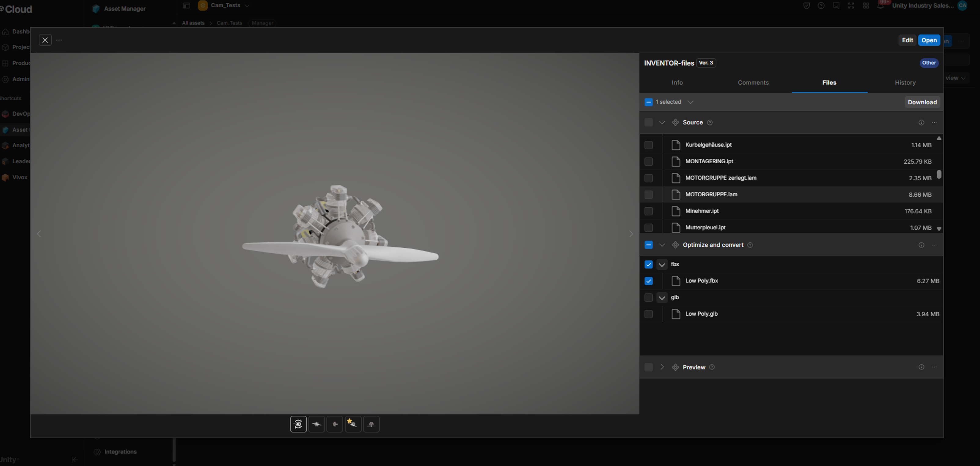
Task: Collapse the fbx folder chevron
Action: click(662, 264)
